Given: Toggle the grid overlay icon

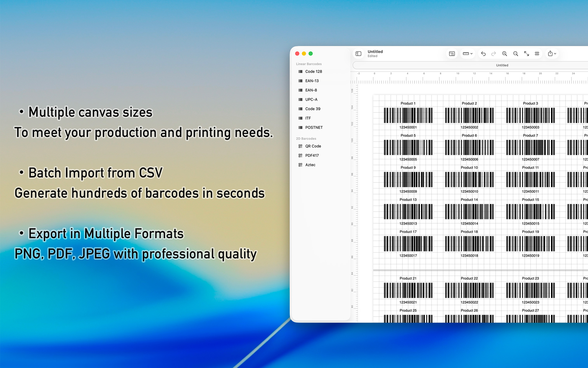Looking at the screenshot, I should pyautogui.click(x=537, y=54).
